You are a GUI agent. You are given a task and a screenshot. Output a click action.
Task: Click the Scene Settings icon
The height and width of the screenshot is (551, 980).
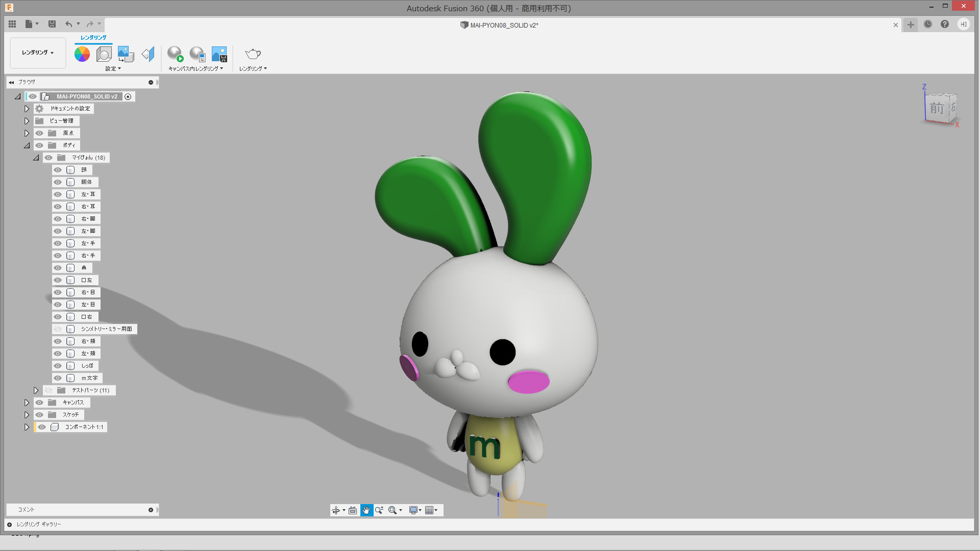[x=104, y=54]
